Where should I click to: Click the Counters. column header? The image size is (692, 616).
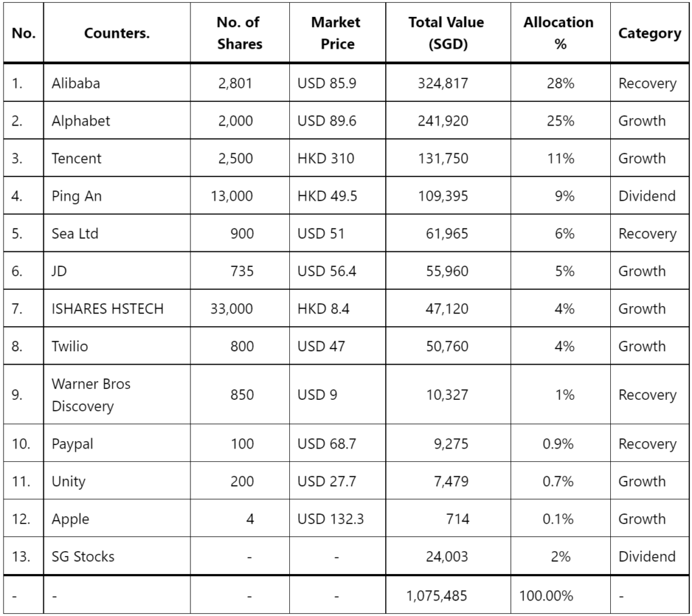117,33
